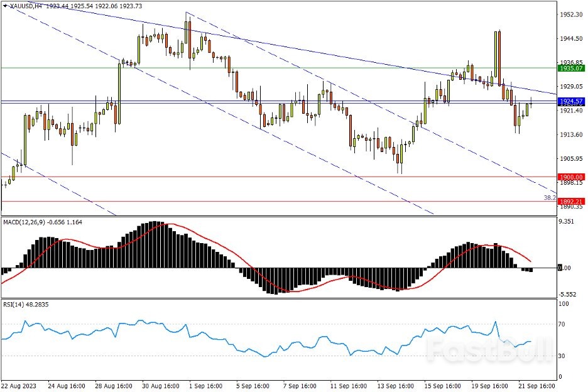Click the 22 Aug 2023 date label
The image size is (588, 392).
pyautogui.click(x=19, y=385)
